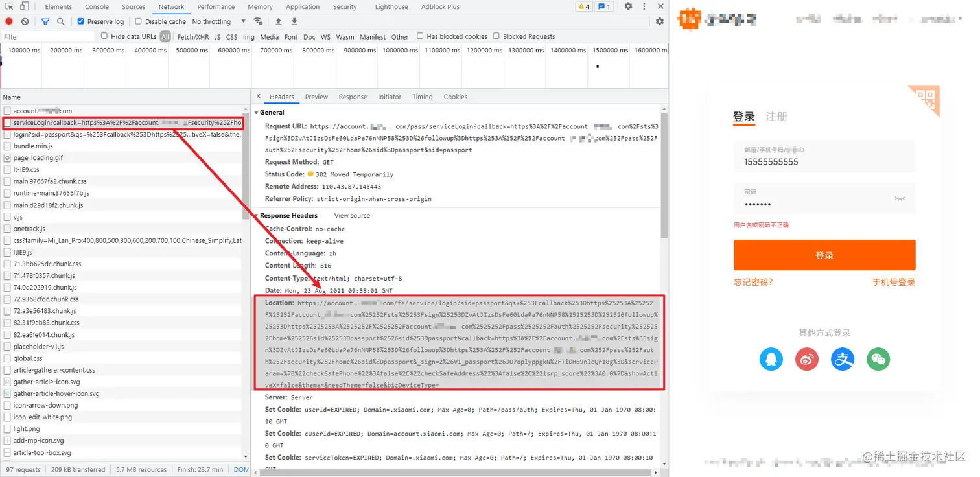Enable Disable cache checkbox
Screen dimensions: 980x477
point(138,21)
